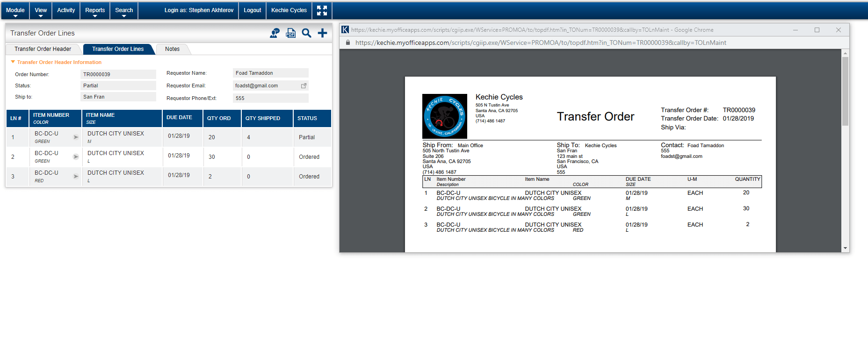Click the STATUS column header
The image size is (868, 349).
click(x=312, y=118)
